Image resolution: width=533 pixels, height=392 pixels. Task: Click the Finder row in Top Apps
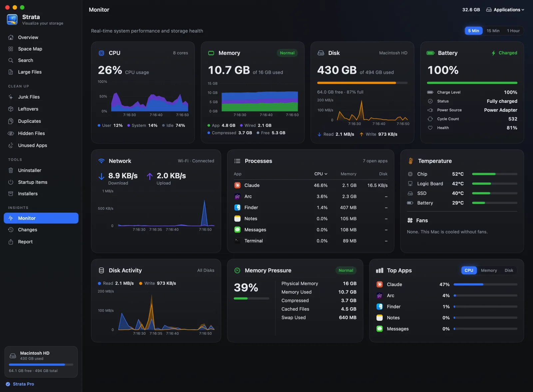[x=446, y=306]
